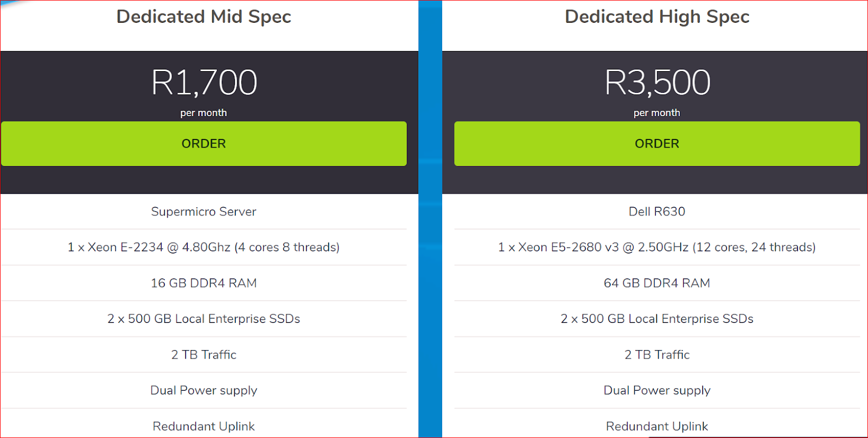868x438 pixels.
Task: Select the Dedicated Mid Spec heading
Action: pos(203,17)
